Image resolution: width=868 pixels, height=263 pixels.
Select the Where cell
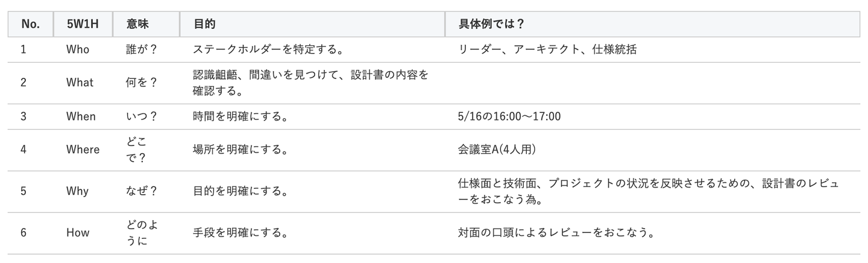pos(83,150)
